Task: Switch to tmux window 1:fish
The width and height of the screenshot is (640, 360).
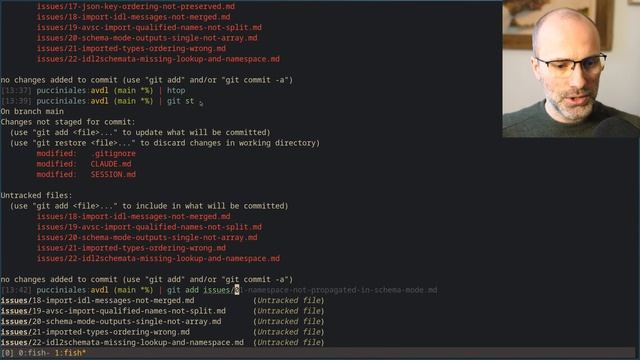Action: [x=70, y=353]
